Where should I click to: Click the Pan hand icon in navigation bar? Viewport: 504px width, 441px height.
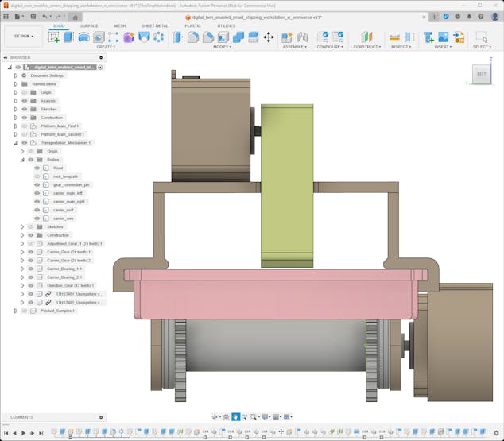[x=236, y=417]
